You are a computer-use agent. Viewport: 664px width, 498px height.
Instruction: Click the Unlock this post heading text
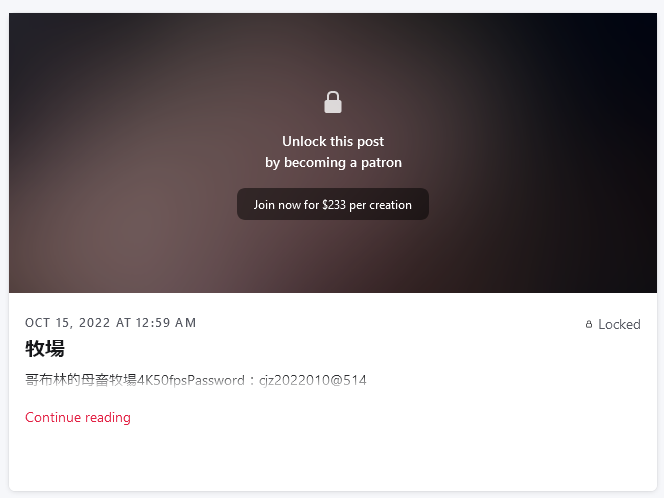point(333,141)
